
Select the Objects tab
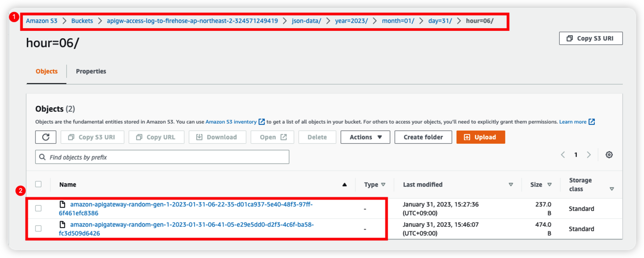click(47, 71)
